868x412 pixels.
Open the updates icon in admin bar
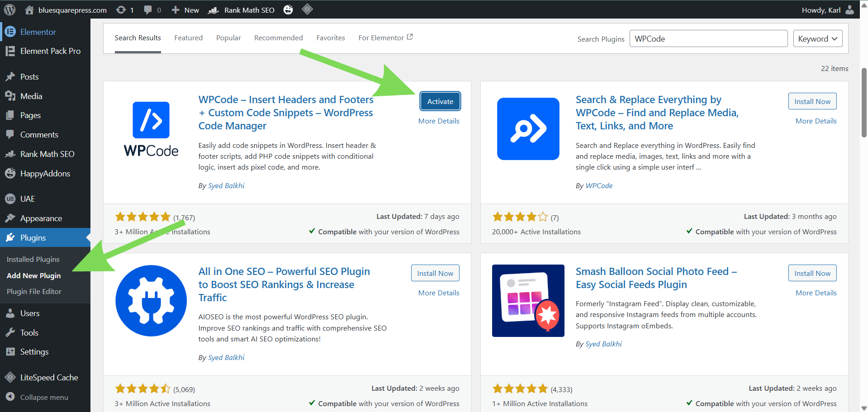point(121,10)
